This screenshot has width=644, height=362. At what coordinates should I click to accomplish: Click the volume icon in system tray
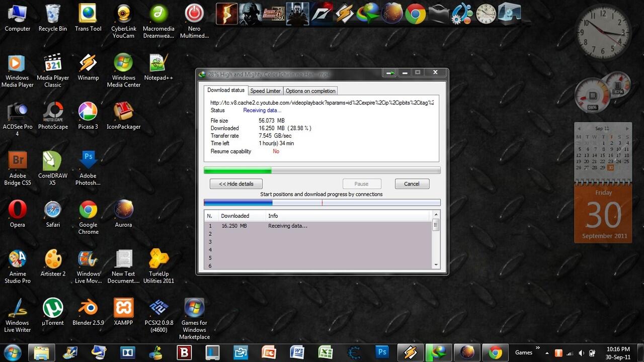(x=582, y=353)
